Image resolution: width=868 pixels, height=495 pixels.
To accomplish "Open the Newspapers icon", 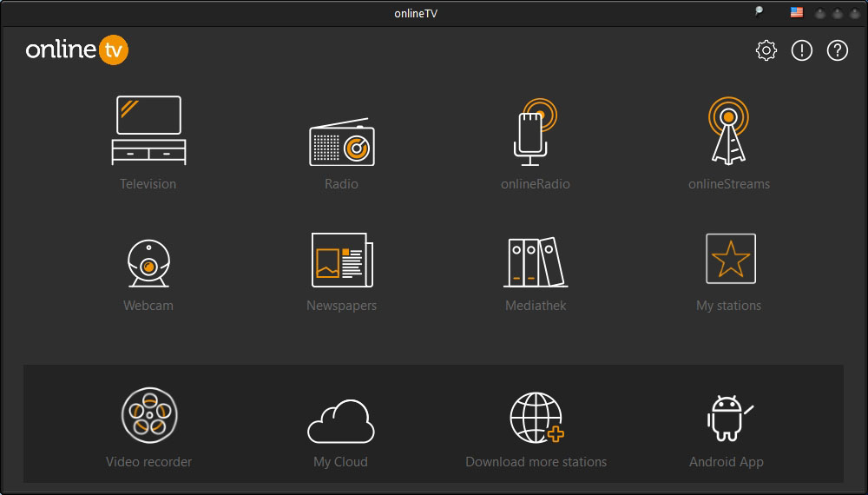I will [x=341, y=260].
